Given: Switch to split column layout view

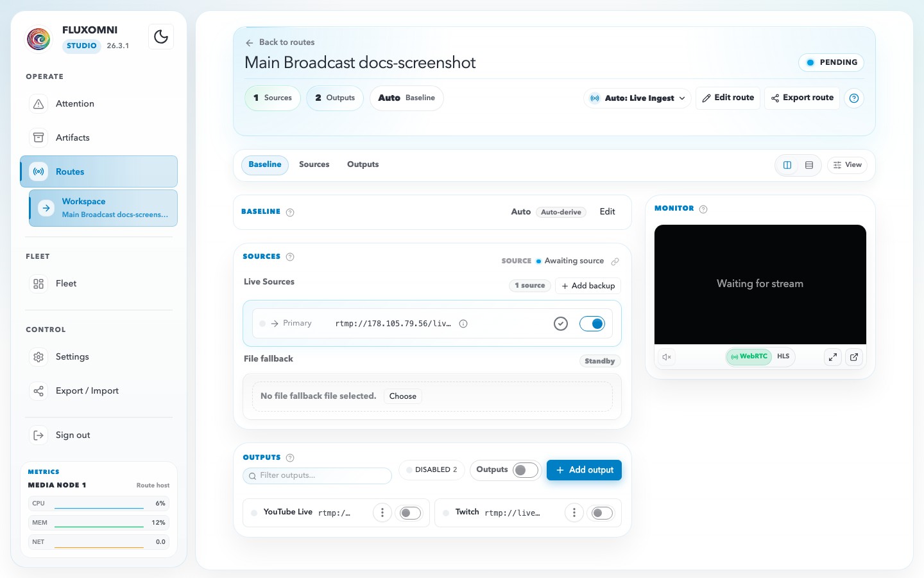Looking at the screenshot, I should point(787,165).
